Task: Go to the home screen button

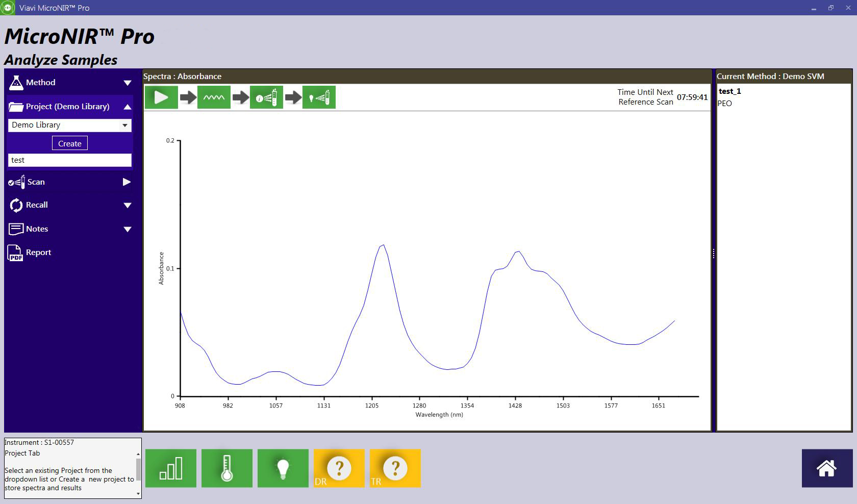Action: (827, 468)
